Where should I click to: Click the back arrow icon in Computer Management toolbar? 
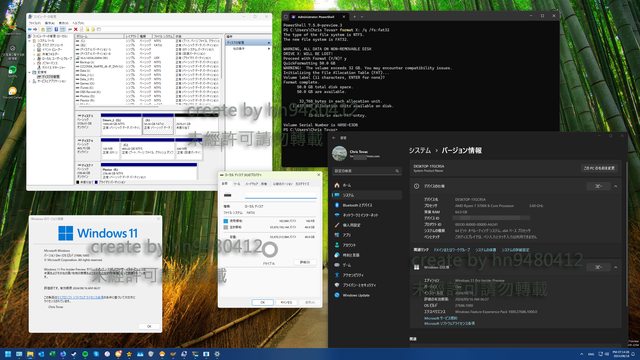[x=29, y=29]
